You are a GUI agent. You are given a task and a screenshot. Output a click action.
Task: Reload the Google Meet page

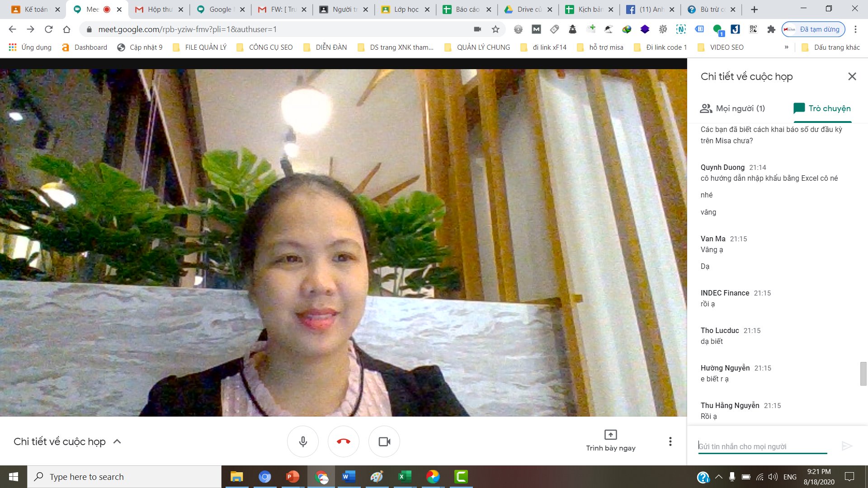[x=48, y=29]
